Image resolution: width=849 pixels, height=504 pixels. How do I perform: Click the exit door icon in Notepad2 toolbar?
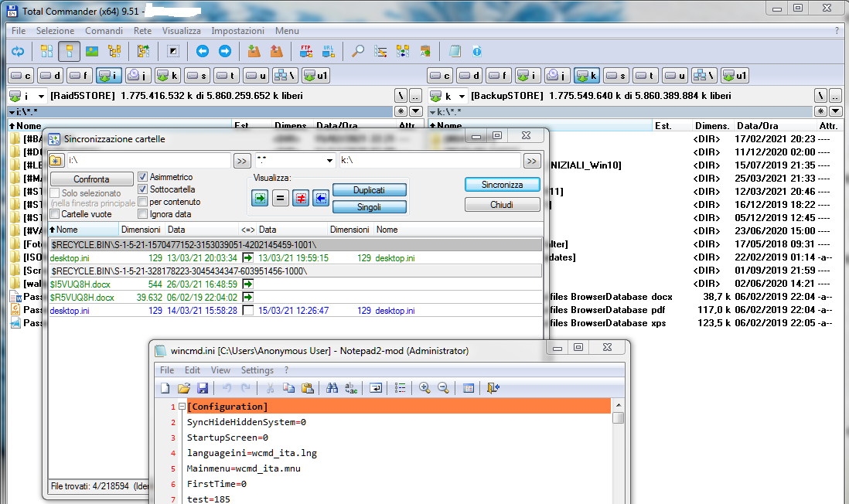click(x=493, y=387)
